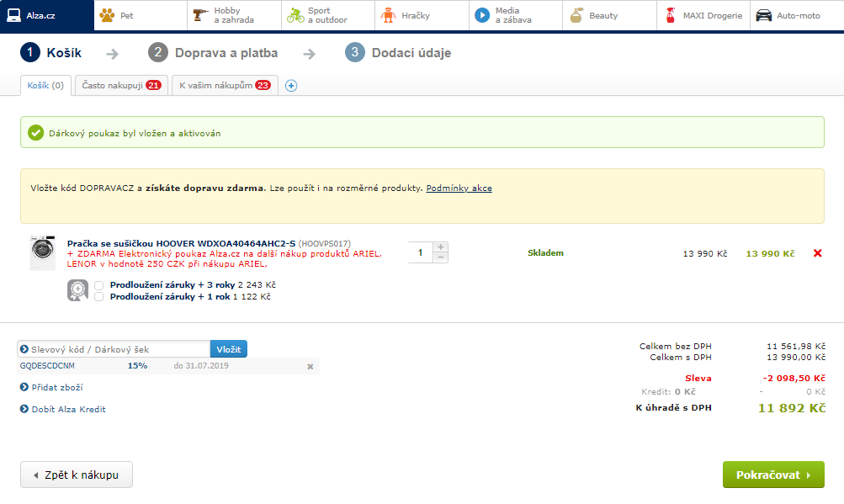
Task: Click the car icon for Auto-moto
Action: click(763, 15)
